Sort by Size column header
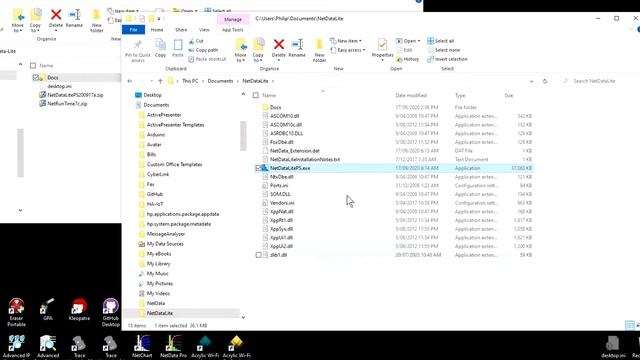The image size is (640, 360). pyautogui.click(x=509, y=95)
